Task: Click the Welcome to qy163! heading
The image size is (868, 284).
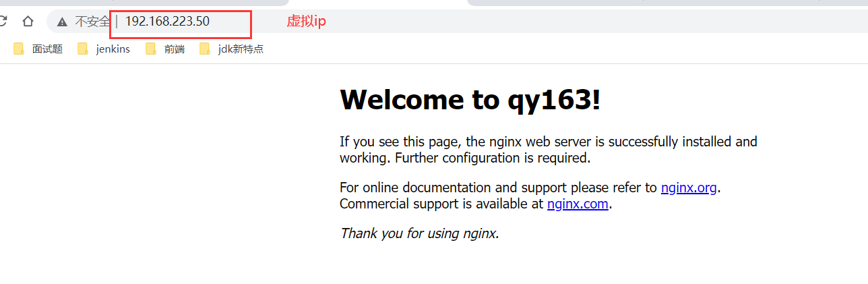Action: tap(470, 100)
